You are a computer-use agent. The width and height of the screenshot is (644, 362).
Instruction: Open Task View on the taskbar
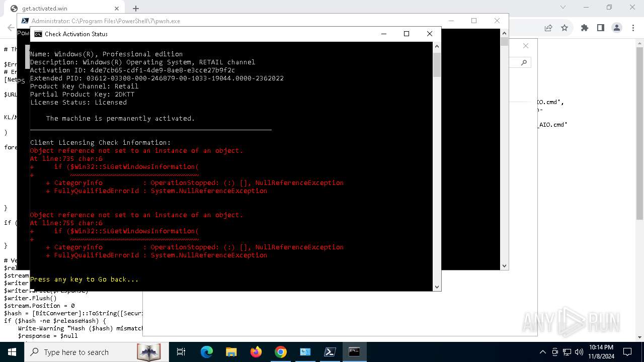[x=181, y=352]
